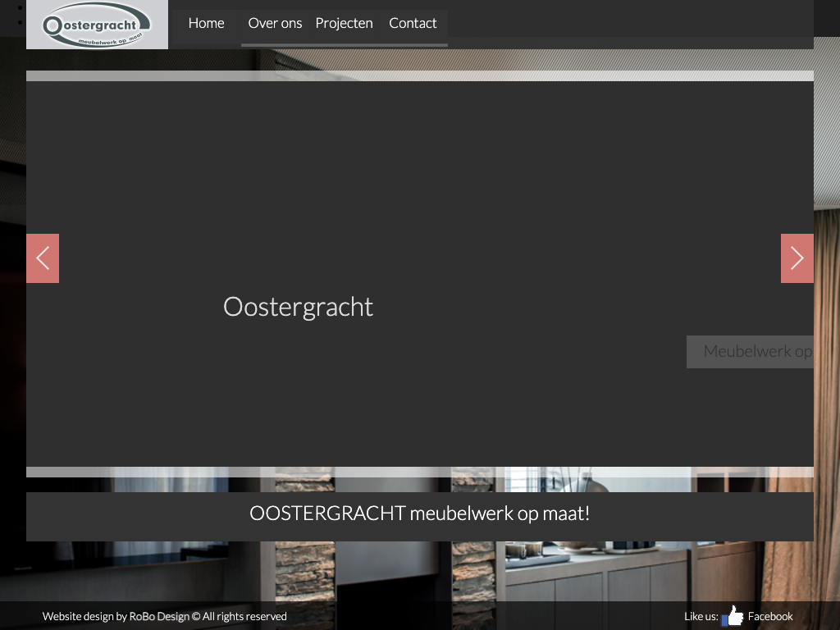Go to the previous slide arrow
Screen dimensions: 840x630
[x=43, y=258]
